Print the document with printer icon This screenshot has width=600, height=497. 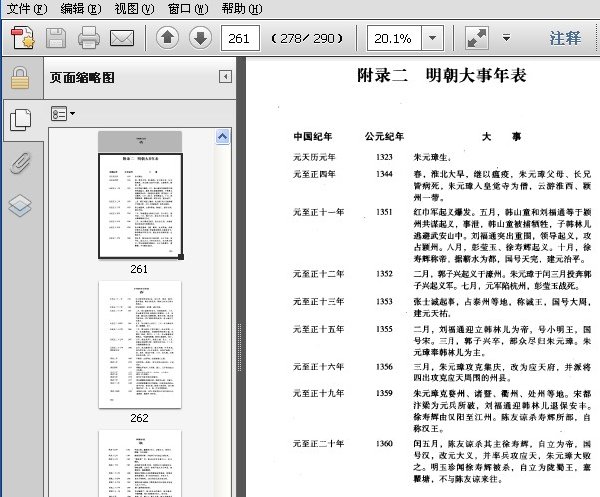tap(89, 38)
